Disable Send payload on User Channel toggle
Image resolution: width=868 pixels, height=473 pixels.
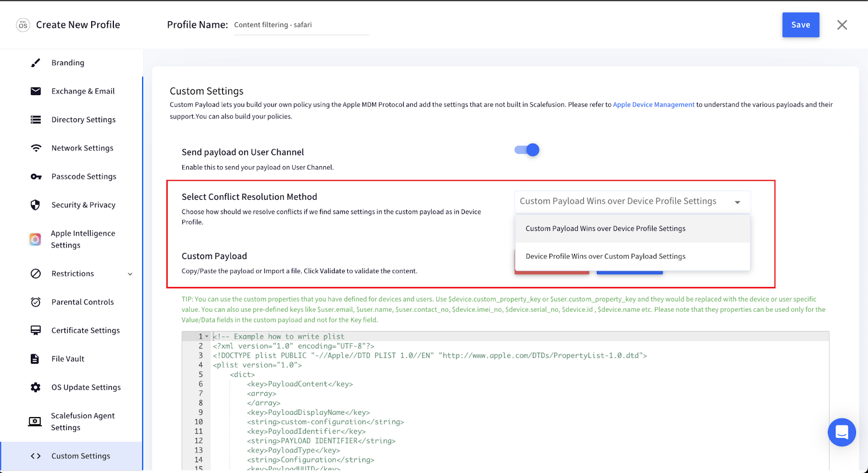pyautogui.click(x=527, y=150)
